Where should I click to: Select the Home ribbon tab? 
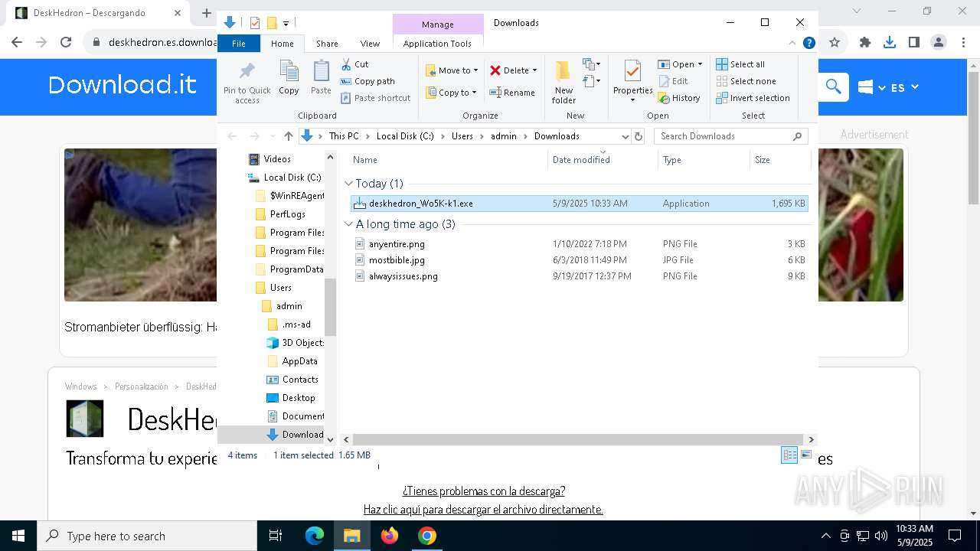click(x=282, y=44)
